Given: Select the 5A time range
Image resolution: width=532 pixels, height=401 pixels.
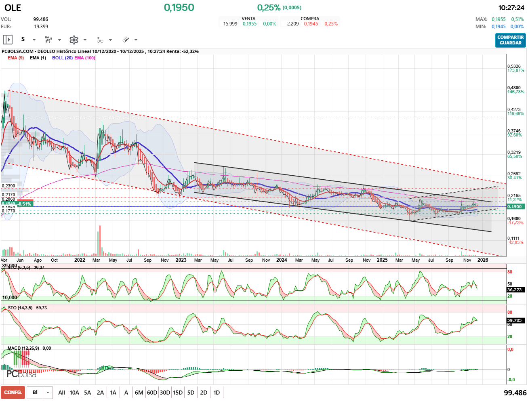Looking at the screenshot, I should (87, 393).
